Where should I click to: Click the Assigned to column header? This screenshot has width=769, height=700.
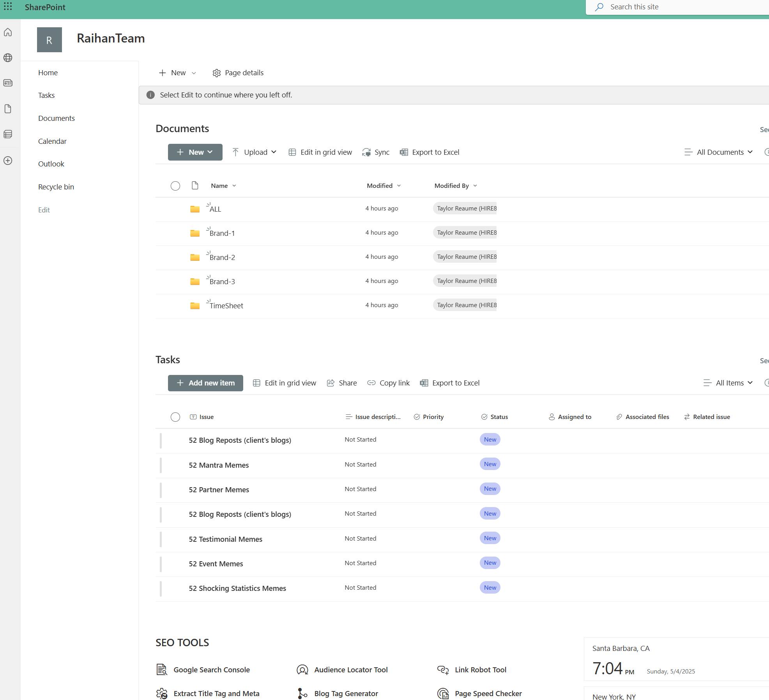coord(570,417)
